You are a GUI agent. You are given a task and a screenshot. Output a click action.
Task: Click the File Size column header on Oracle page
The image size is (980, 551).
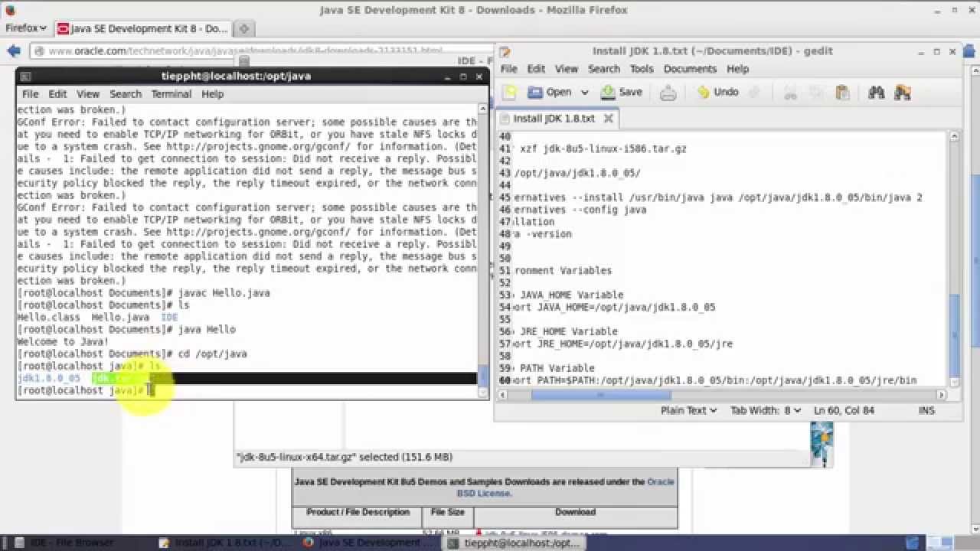point(448,512)
